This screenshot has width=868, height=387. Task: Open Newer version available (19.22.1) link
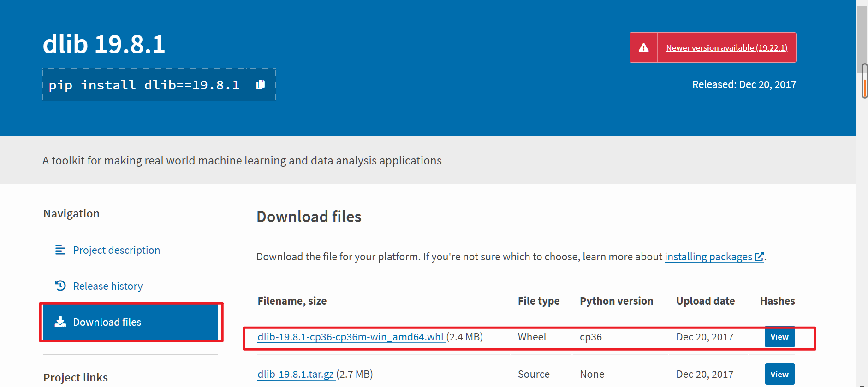pos(726,48)
